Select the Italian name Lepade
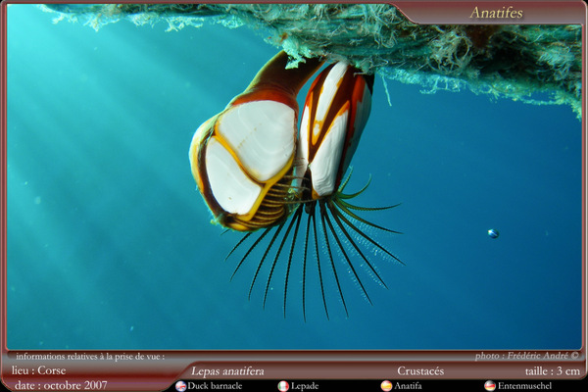 click(305, 386)
